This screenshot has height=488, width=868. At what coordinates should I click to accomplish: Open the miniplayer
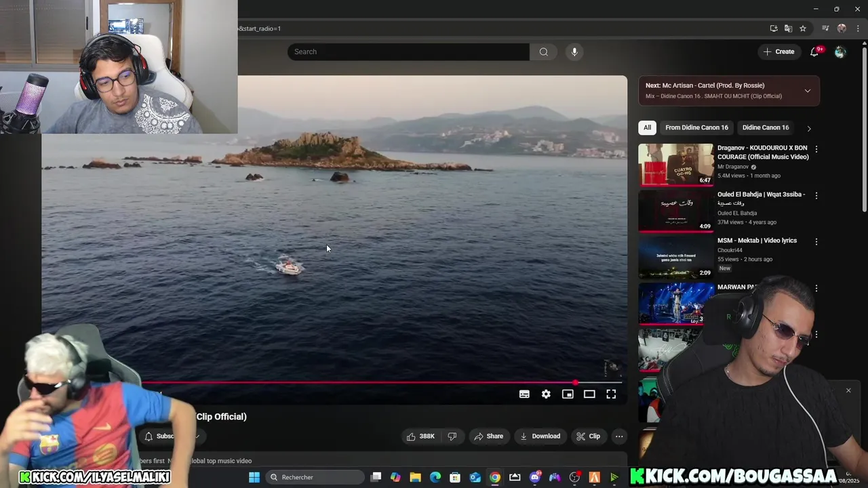(x=568, y=394)
